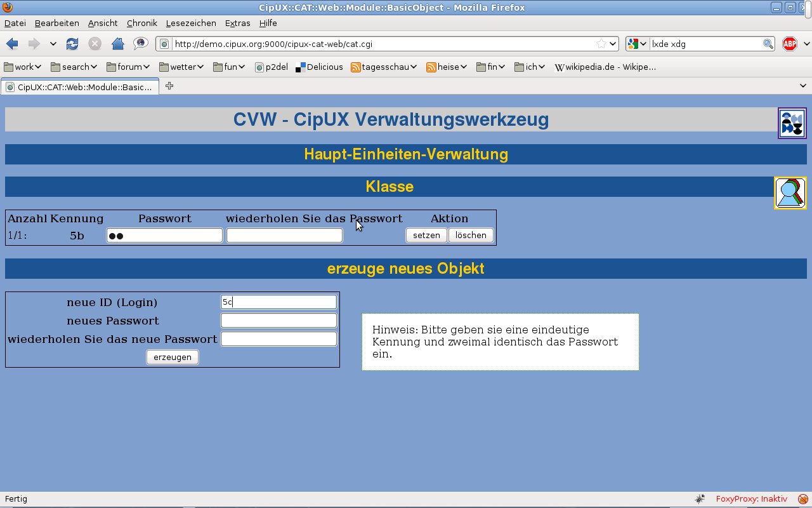This screenshot has width=812, height=508.
Task: Expand the back/forward history dropdown arrow
Action: [53, 44]
